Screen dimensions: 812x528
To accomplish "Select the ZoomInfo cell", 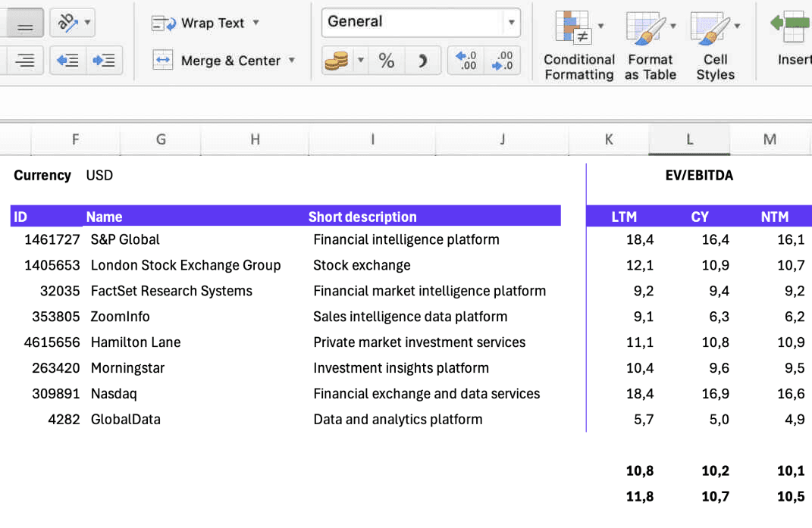I will [x=120, y=317].
